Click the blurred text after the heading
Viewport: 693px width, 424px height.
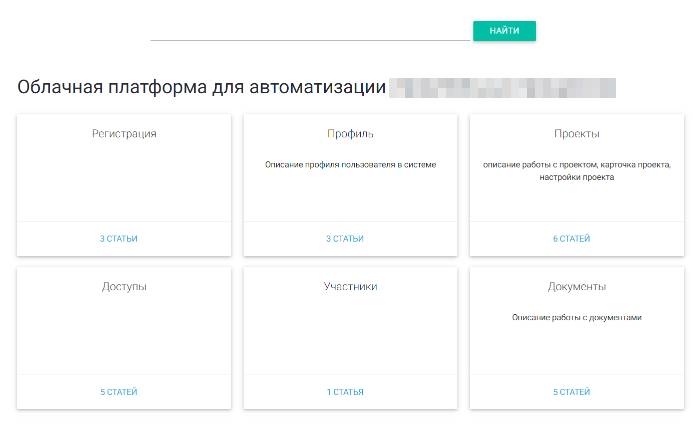[x=502, y=87]
